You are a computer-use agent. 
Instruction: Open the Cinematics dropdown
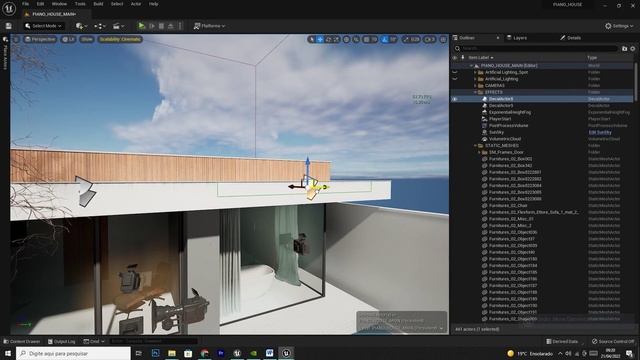coord(118,26)
